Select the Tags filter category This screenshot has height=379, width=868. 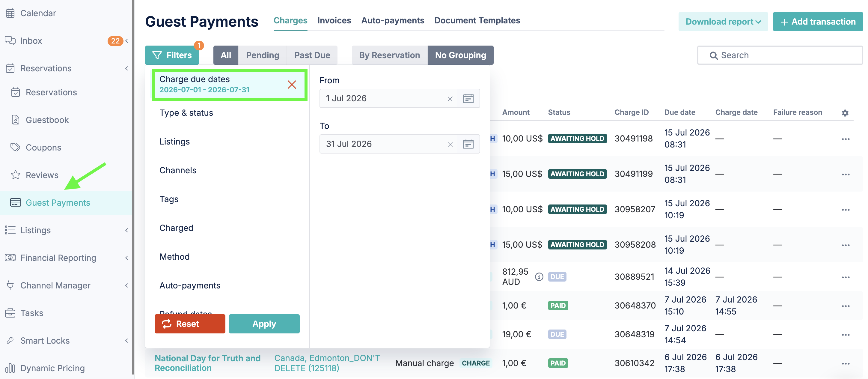click(x=168, y=199)
